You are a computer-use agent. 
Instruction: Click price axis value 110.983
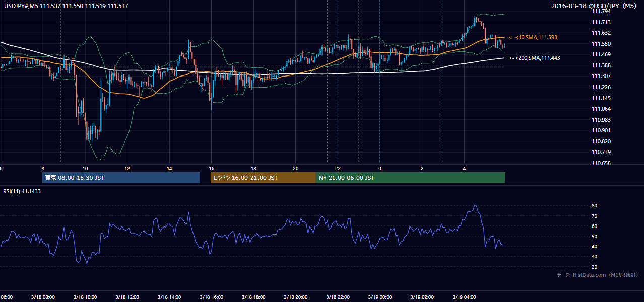pos(601,120)
